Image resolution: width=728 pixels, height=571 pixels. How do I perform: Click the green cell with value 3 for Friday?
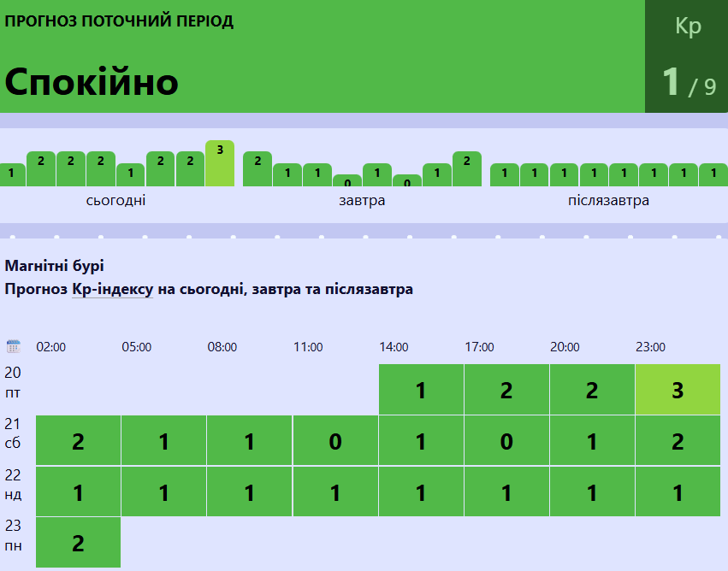click(678, 389)
